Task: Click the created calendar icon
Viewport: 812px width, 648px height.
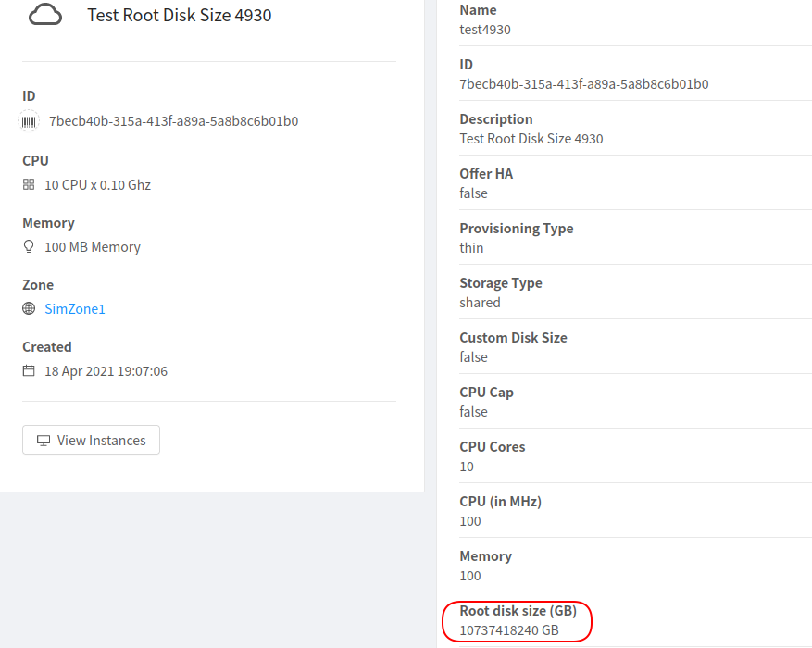Action: [29, 370]
